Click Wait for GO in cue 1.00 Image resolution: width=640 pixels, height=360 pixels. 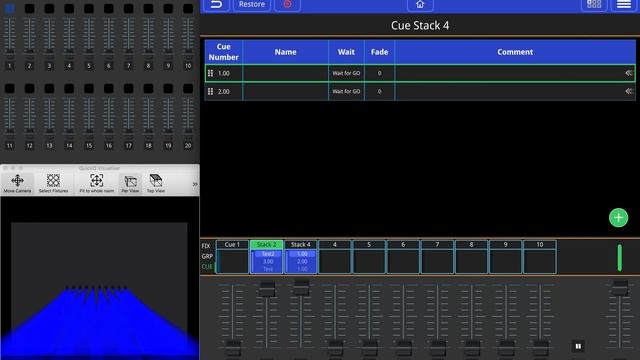[x=346, y=73]
